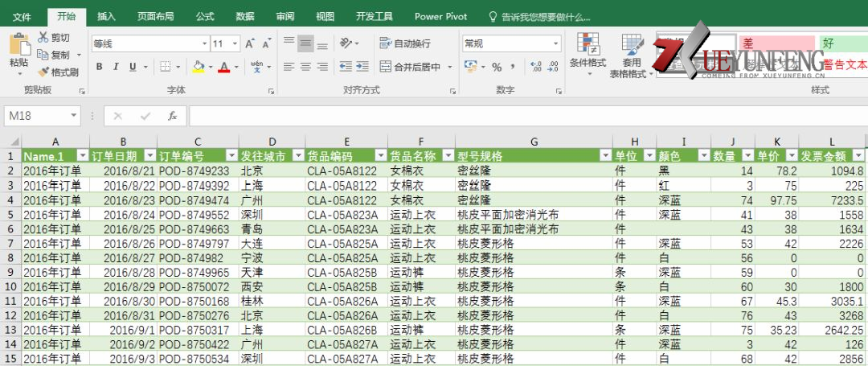Click the percent style icon

[497, 67]
